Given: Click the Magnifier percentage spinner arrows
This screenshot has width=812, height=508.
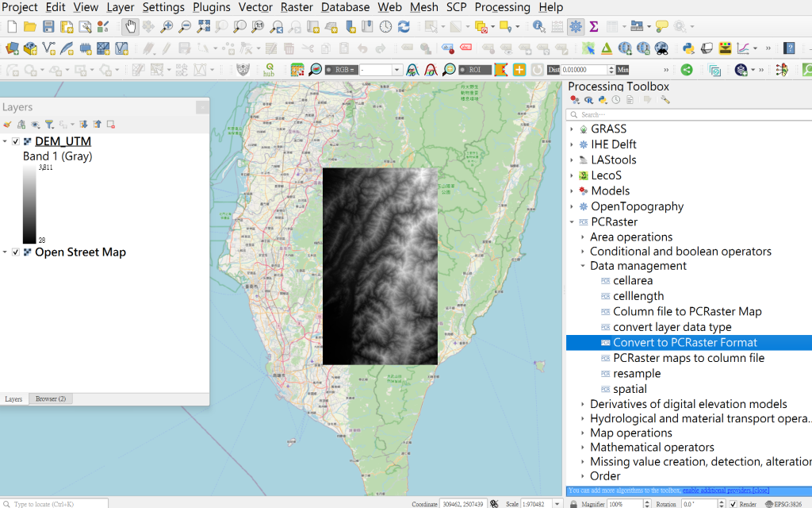Looking at the screenshot, I should (x=647, y=503).
